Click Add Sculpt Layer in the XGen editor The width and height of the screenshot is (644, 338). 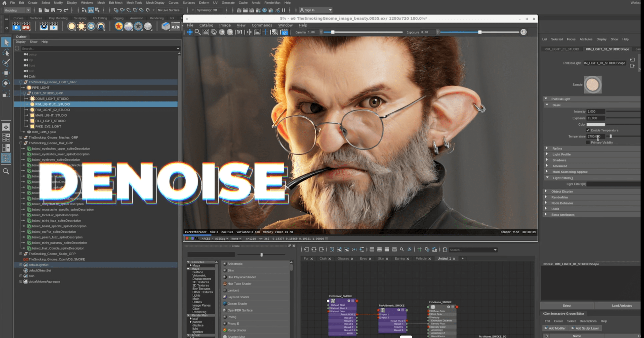[x=585, y=328]
